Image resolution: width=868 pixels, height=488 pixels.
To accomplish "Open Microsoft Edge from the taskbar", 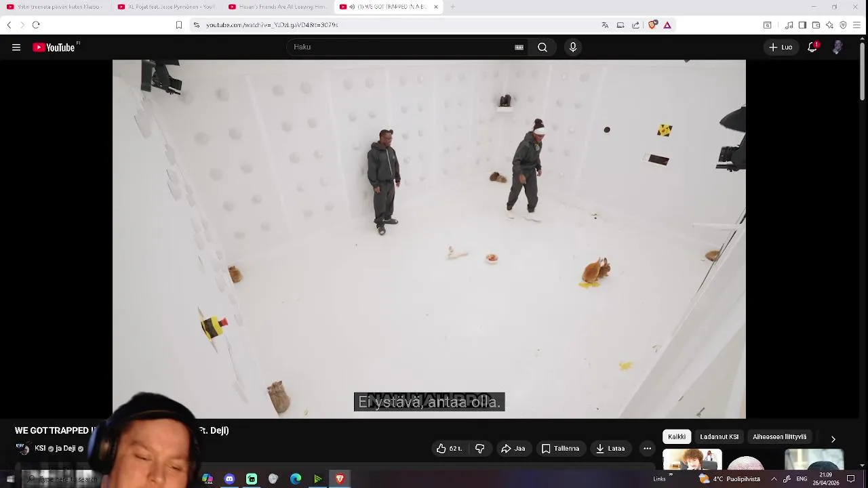I will (x=296, y=479).
